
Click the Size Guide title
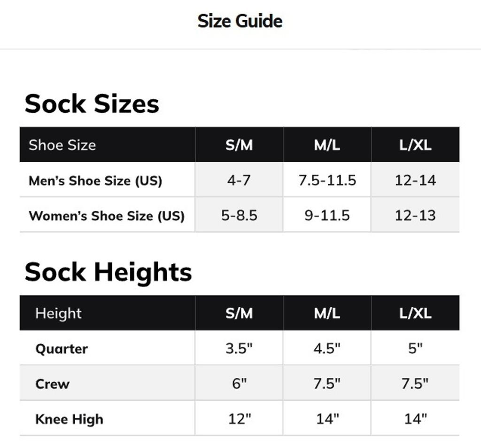(240, 21)
